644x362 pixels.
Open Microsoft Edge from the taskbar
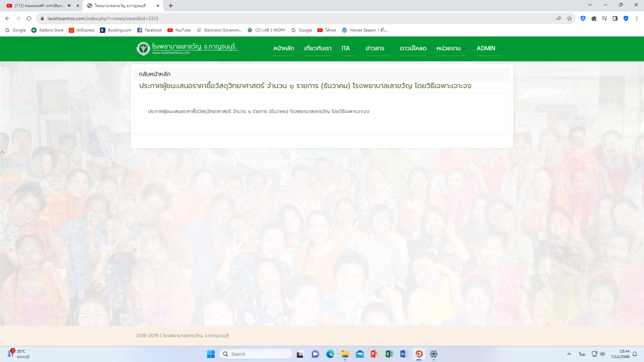(x=330, y=354)
